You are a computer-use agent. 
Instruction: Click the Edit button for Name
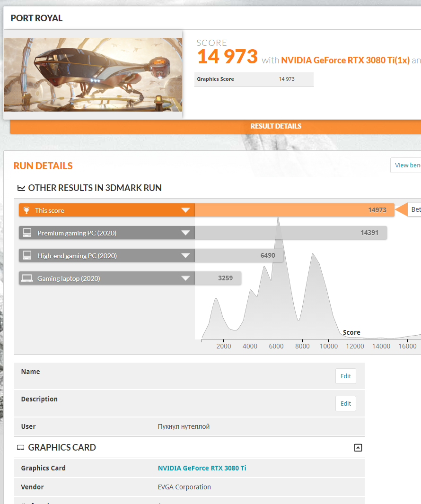(x=346, y=376)
